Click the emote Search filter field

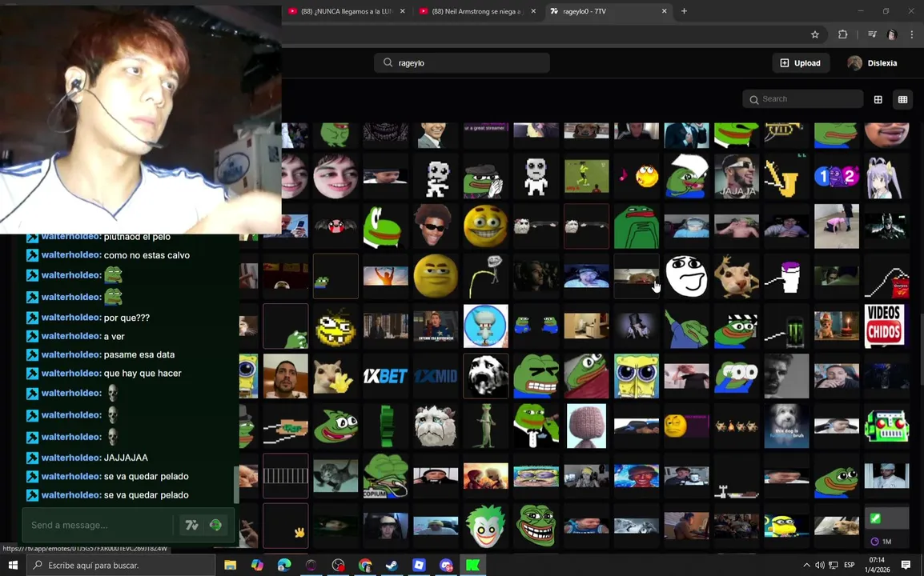(802, 99)
